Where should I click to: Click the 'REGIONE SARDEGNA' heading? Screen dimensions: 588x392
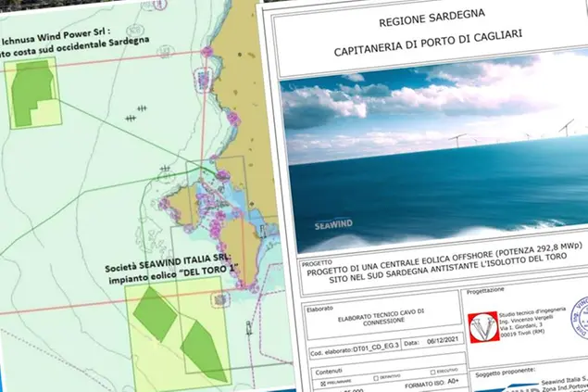[432, 18]
